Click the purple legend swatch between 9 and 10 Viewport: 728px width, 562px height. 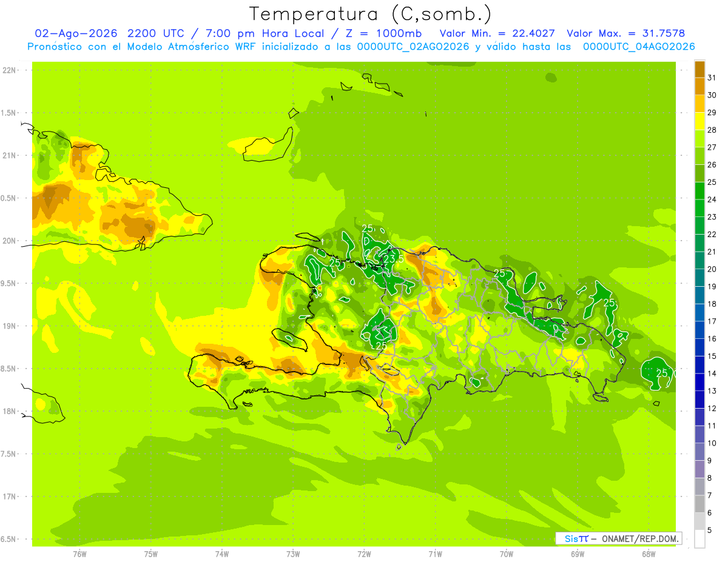699,452
